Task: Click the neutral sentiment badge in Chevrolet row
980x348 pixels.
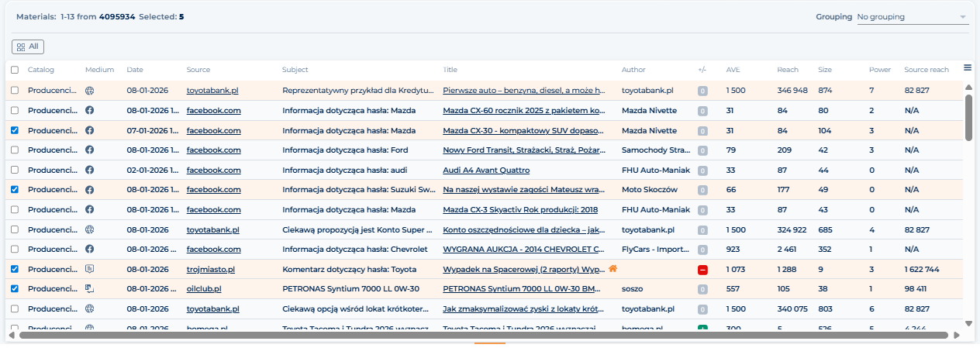Action: 702,250
